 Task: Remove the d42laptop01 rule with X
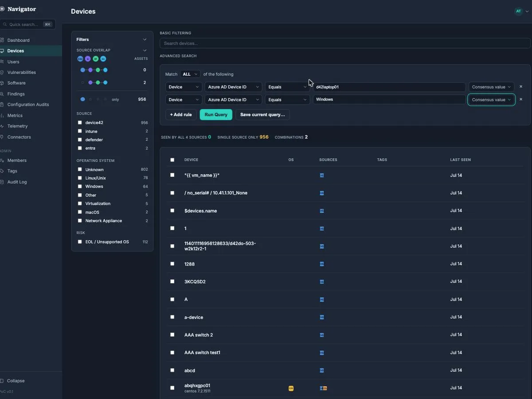click(521, 87)
